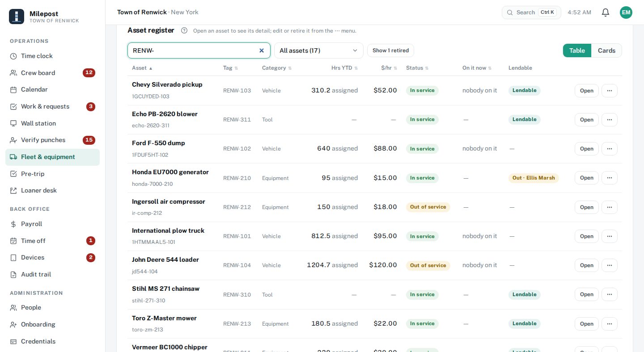Open People administration page
644x352 pixels.
(52, 307)
